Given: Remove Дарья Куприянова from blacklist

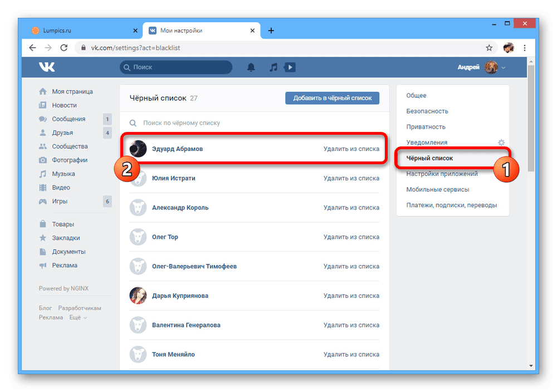Looking at the screenshot, I should pos(351,296).
